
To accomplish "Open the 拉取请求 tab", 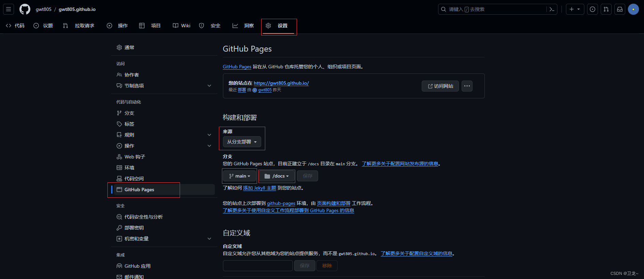I will click(79, 26).
